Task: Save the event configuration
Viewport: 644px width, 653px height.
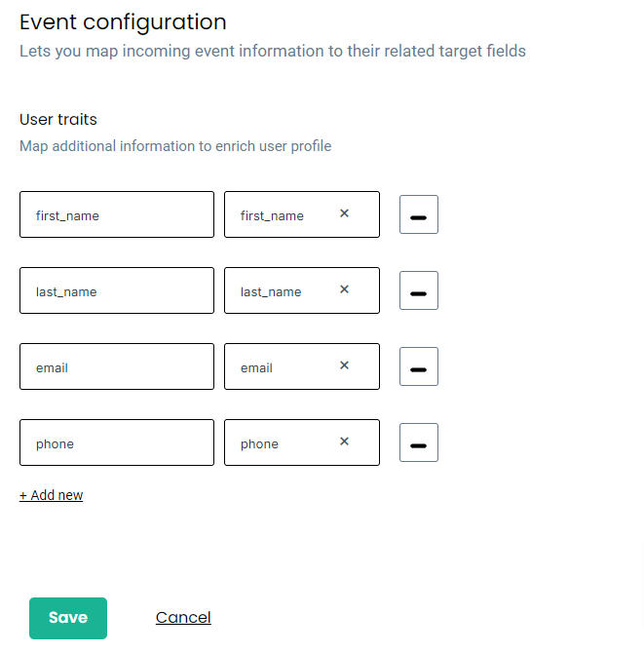Action: pos(68,618)
